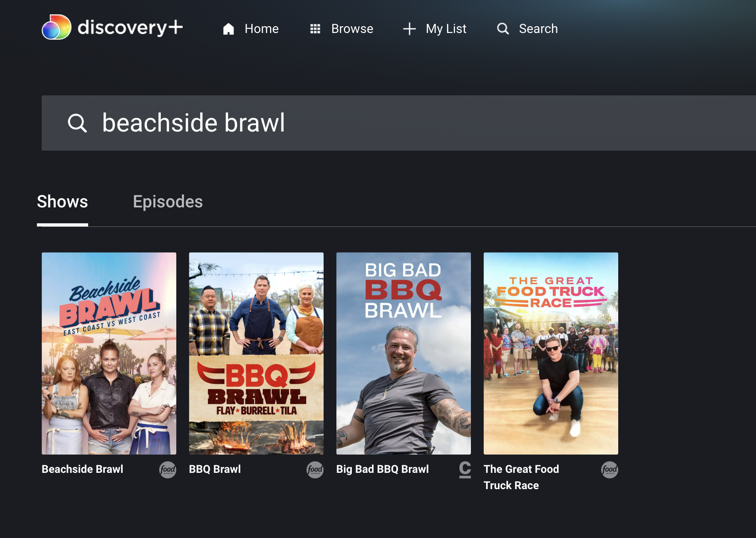Open the BBQ Brawl poster
The image size is (756, 538).
click(256, 353)
